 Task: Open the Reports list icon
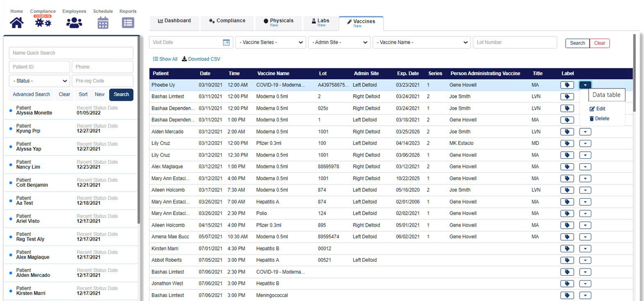[128, 22]
